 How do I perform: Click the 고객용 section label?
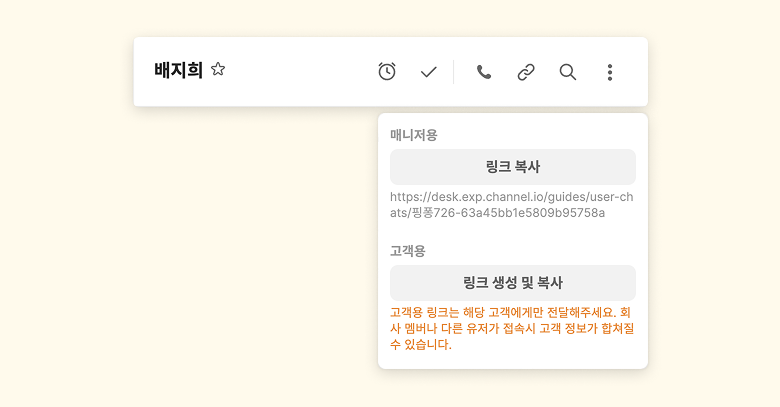coord(408,251)
